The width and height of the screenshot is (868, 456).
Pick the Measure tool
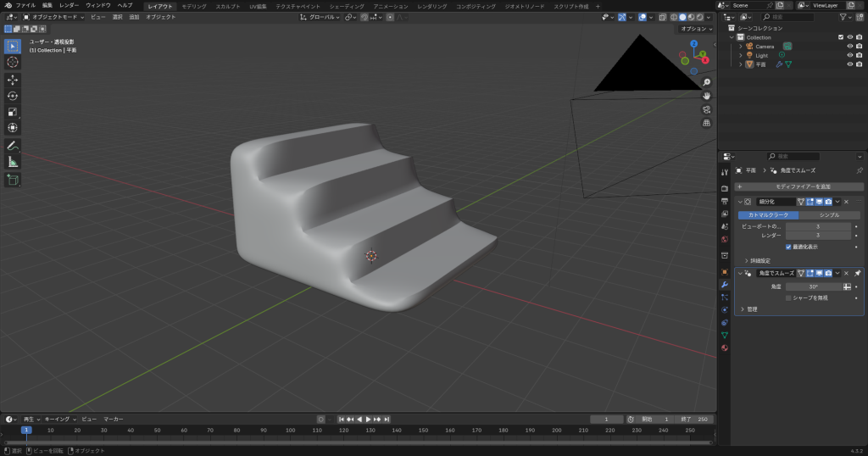(x=13, y=162)
